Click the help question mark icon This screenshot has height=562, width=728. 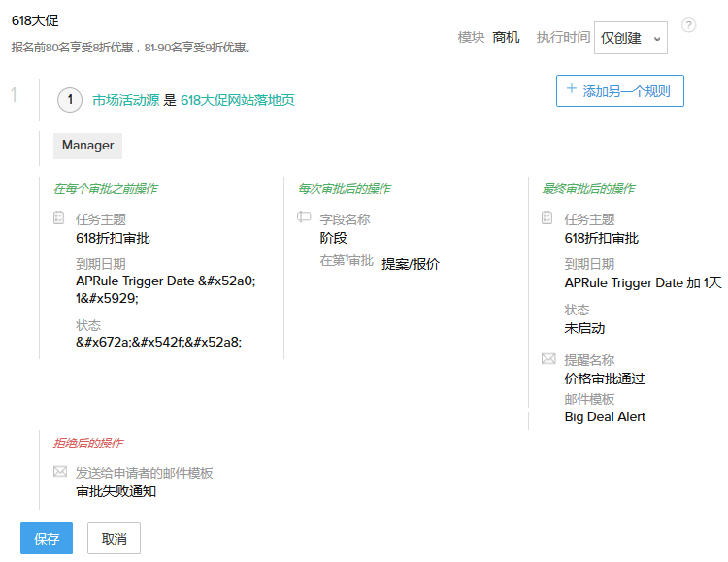688,25
